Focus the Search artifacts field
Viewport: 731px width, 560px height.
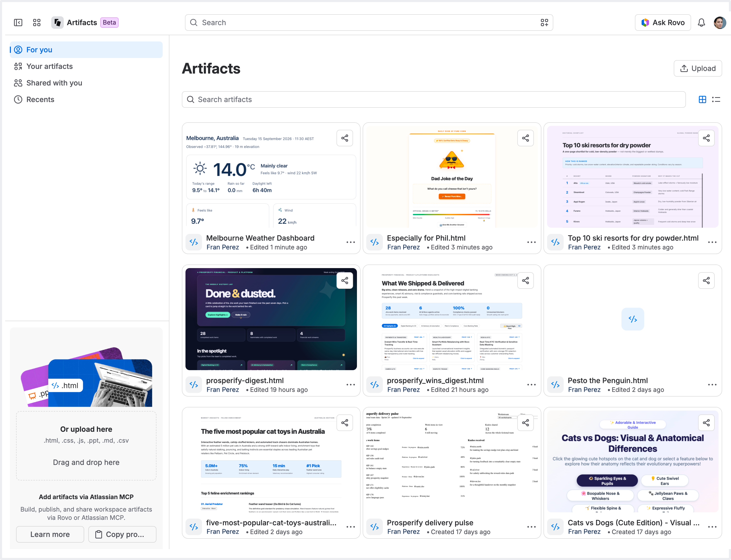pos(433,99)
